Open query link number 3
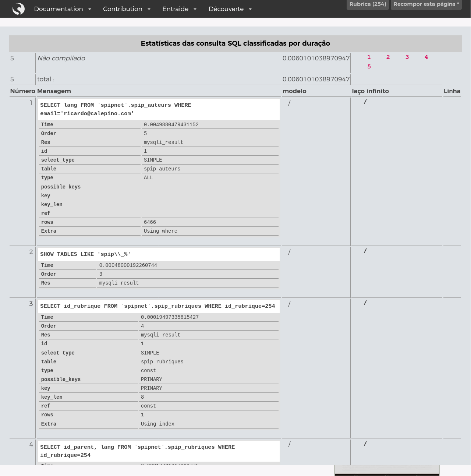 [407, 57]
